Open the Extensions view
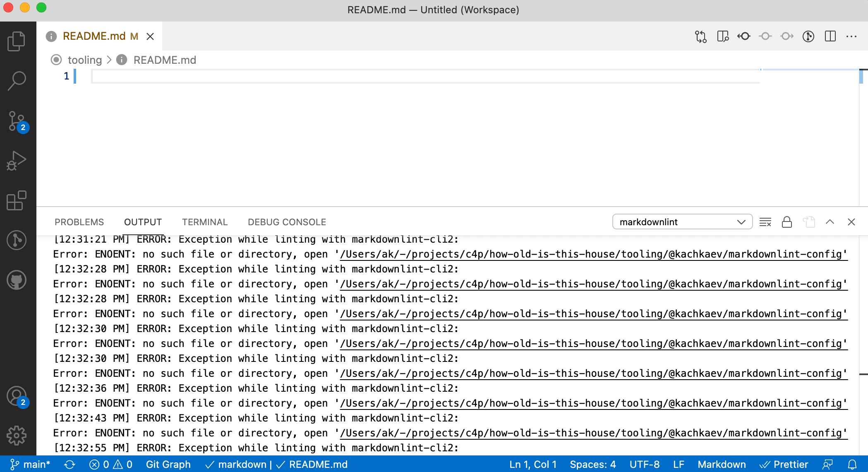The image size is (868, 472). coord(17,200)
